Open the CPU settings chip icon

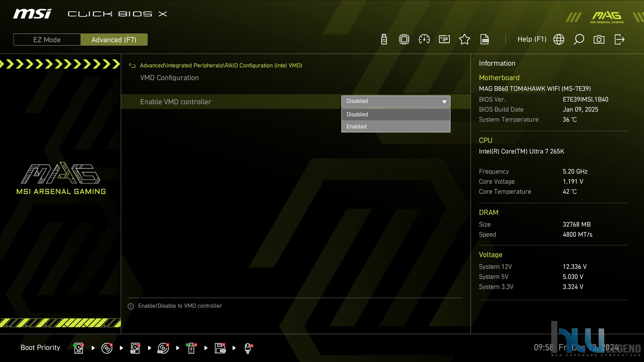tap(404, 39)
